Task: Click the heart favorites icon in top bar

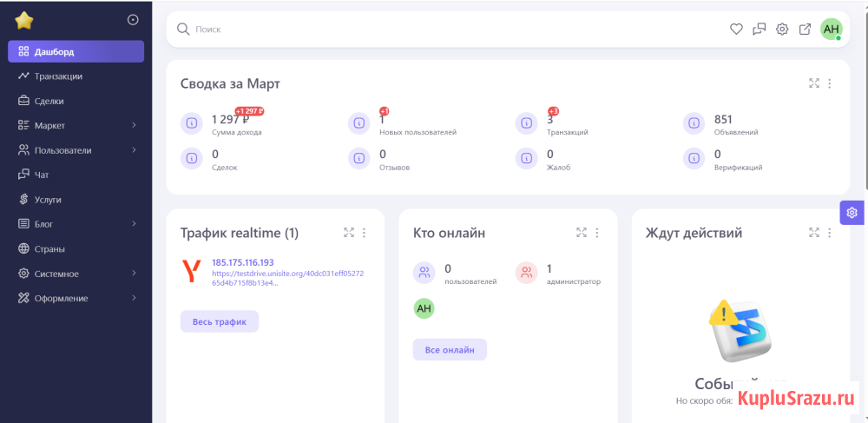Action: pos(736,29)
